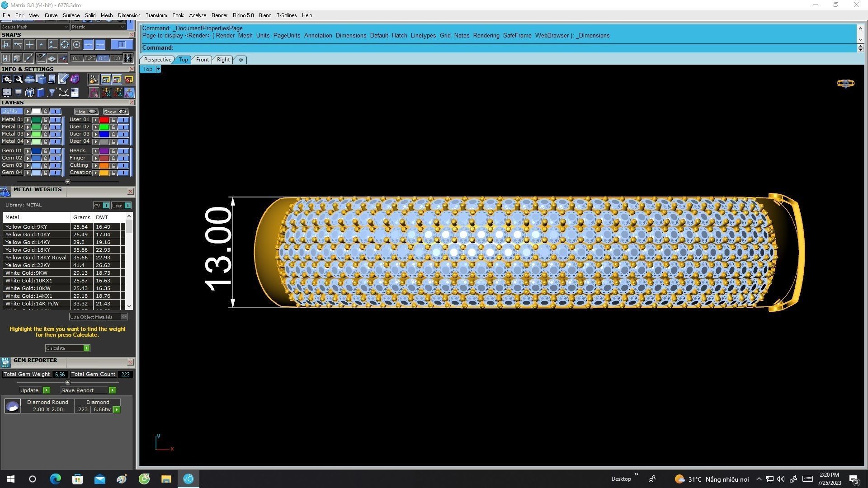
Task: Click the four viewport layout icon
Action: click(7, 93)
